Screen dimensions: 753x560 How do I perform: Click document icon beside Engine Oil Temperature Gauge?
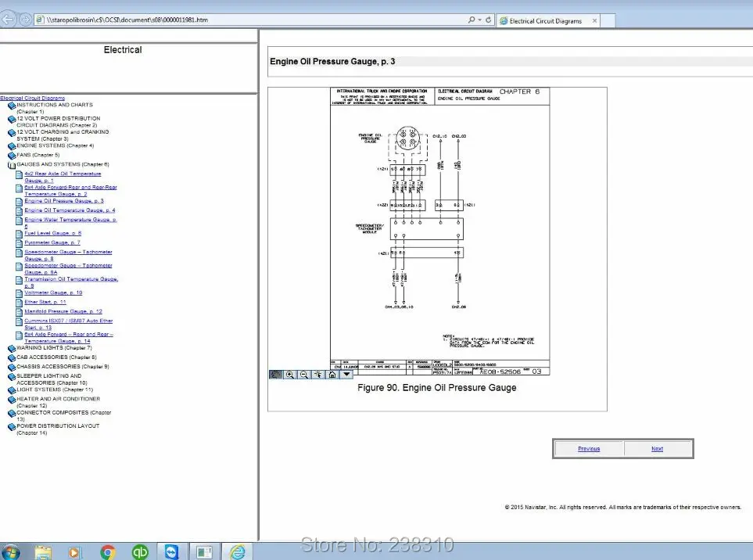(20, 211)
